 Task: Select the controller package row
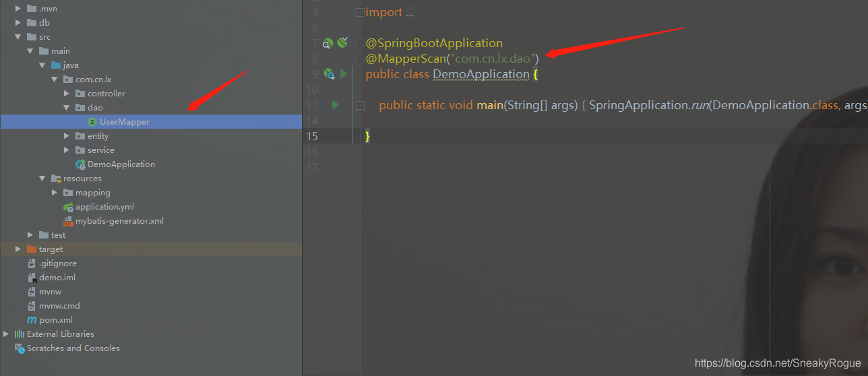tap(151, 94)
